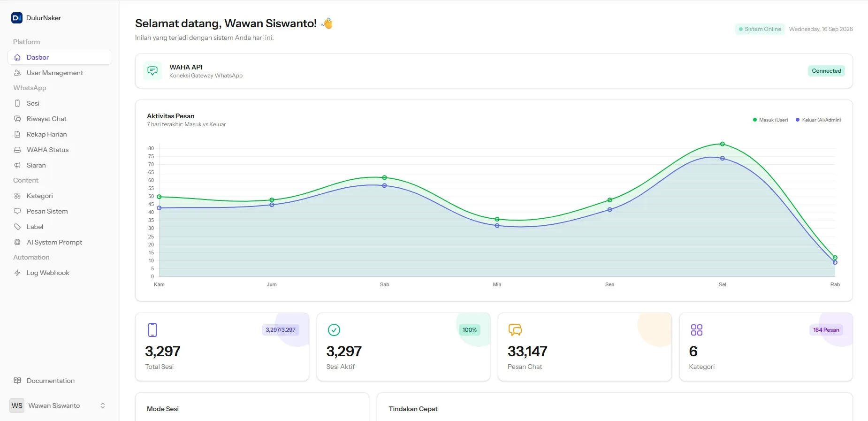Click the Log Webhook lightning icon
Viewport: 868px width, 421px height.
(17, 273)
